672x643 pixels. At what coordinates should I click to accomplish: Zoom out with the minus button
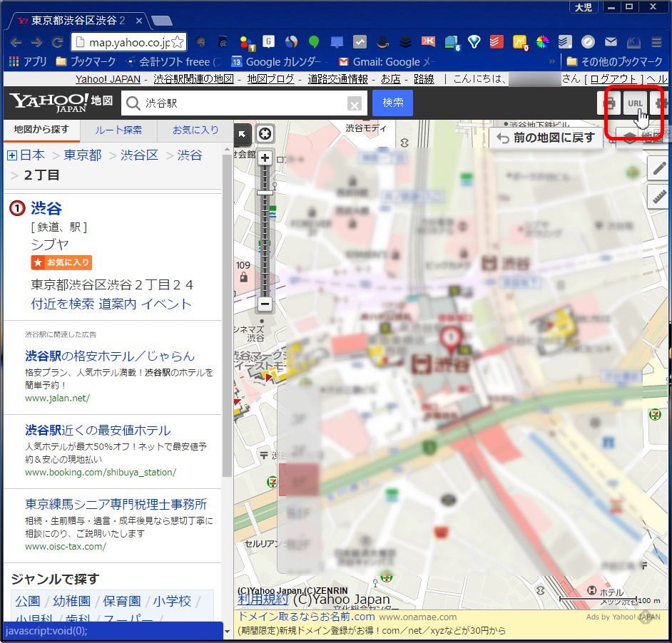tap(265, 304)
